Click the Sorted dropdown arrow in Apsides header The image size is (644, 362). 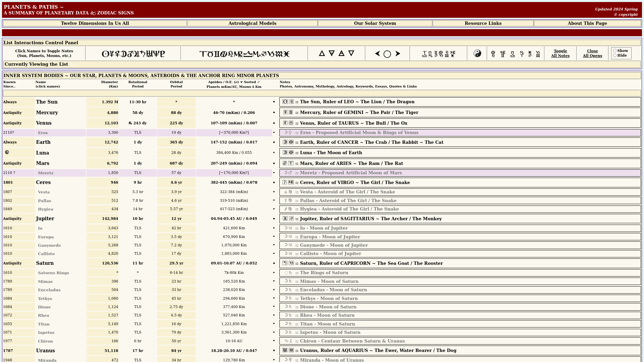tap(241, 82)
